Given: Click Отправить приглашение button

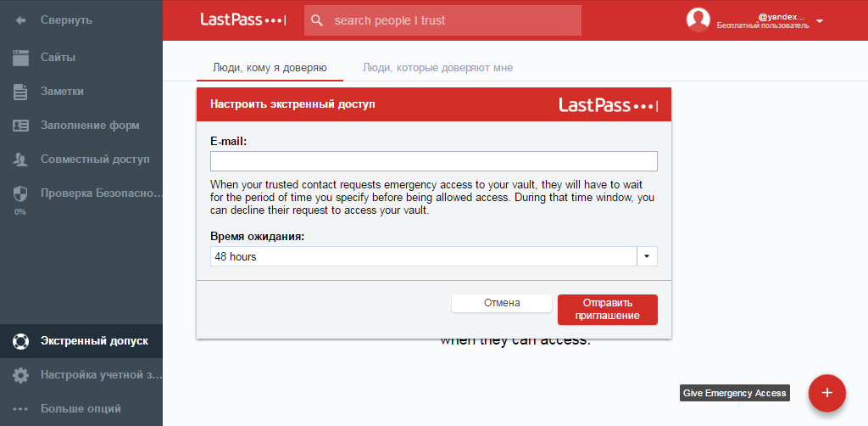Looking at the screenshot, I should [607, 310].
